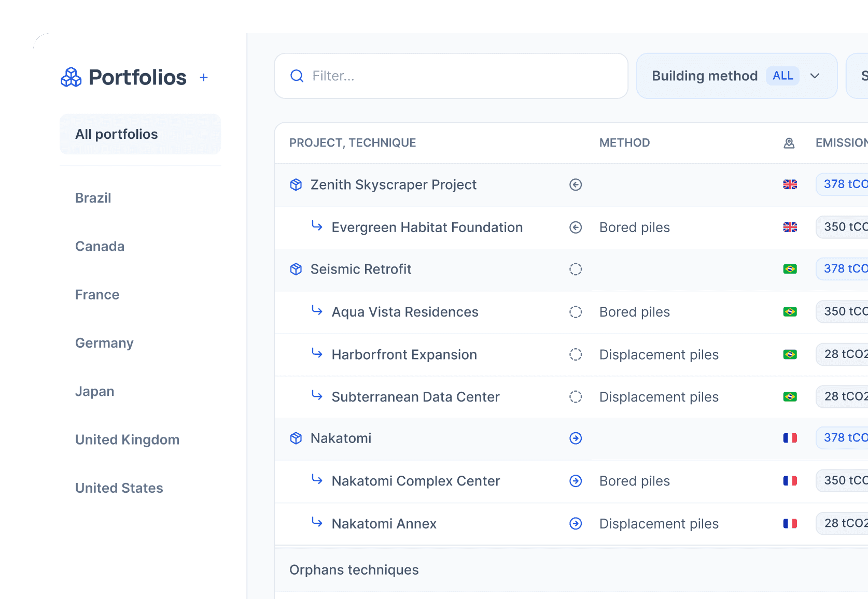868x599 pixels.
Task: Click sub-item arrow beside Nakatomi Annex
Action: (x=317, y=521)
